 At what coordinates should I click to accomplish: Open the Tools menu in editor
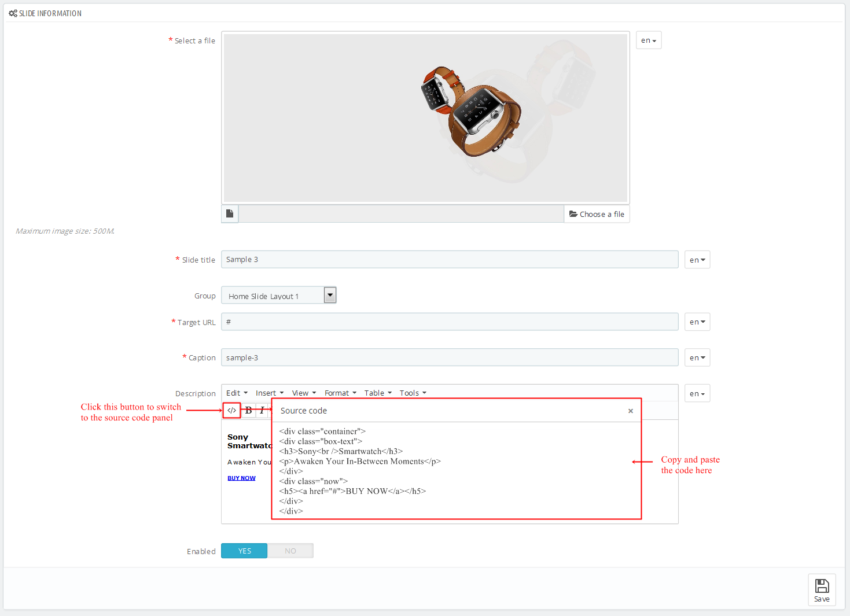[x=413, y=393]
